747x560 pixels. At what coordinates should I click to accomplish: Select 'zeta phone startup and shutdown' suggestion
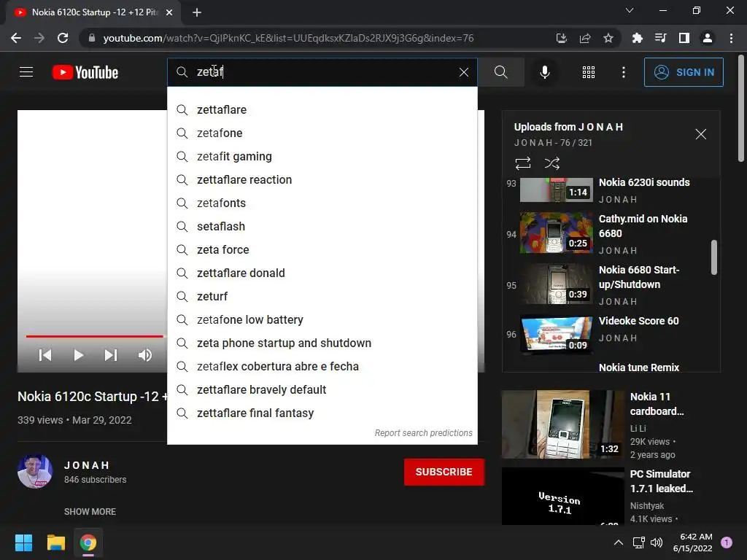point(322,343)
